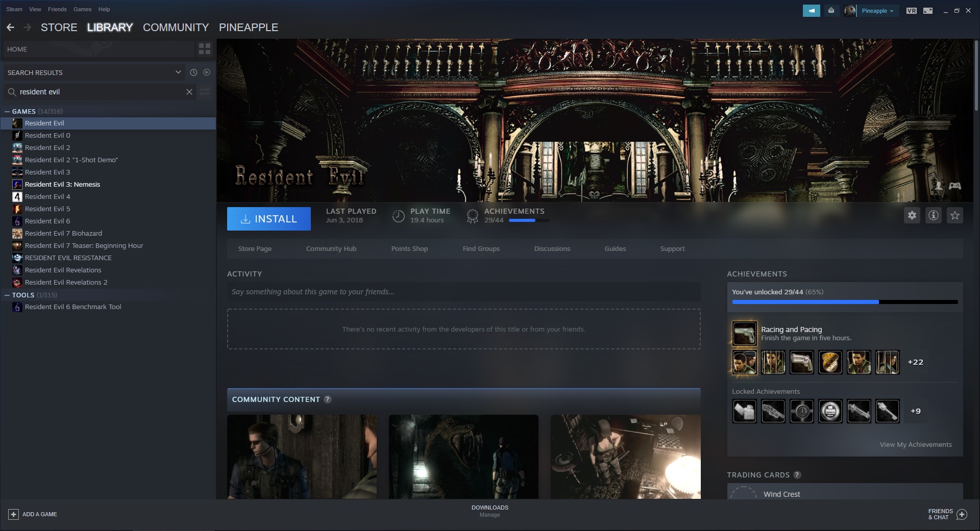Toggle favorite with the star icon
The image size is (980, 531).
[x=955, y=215]
